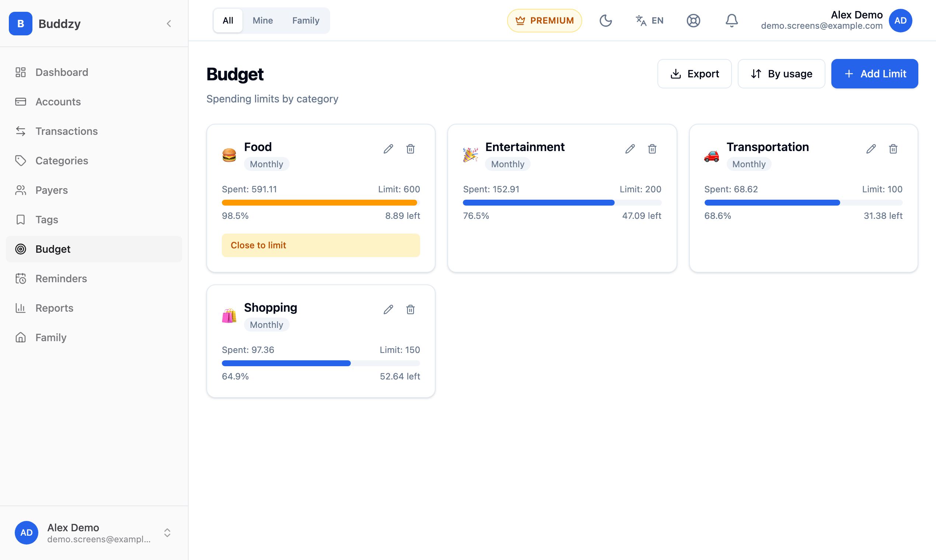Collapse the sidebar with chevron
Image resolution: width=936 pixels, height=560 pixels.
click(169, 24)
